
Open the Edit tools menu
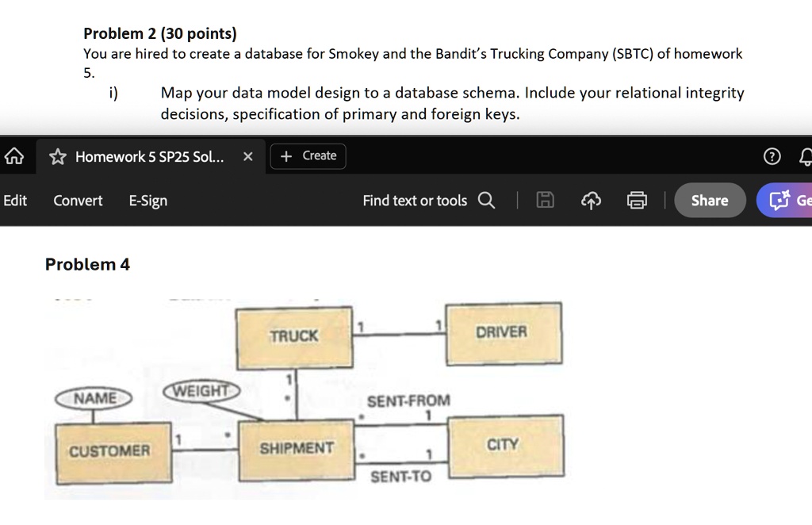15,201
